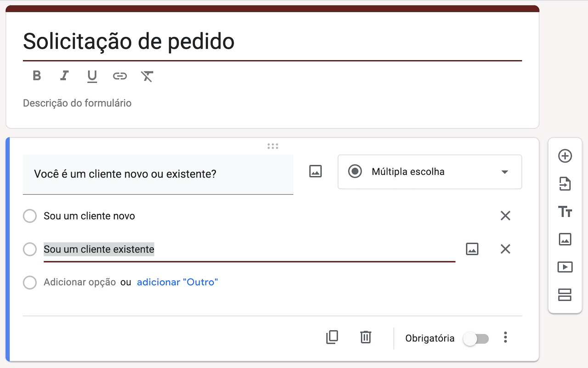Viewport: 588px width, 368px height.
Task: Add a new question from sidebar
Action: pyautogui.click(x=565, y=156)
